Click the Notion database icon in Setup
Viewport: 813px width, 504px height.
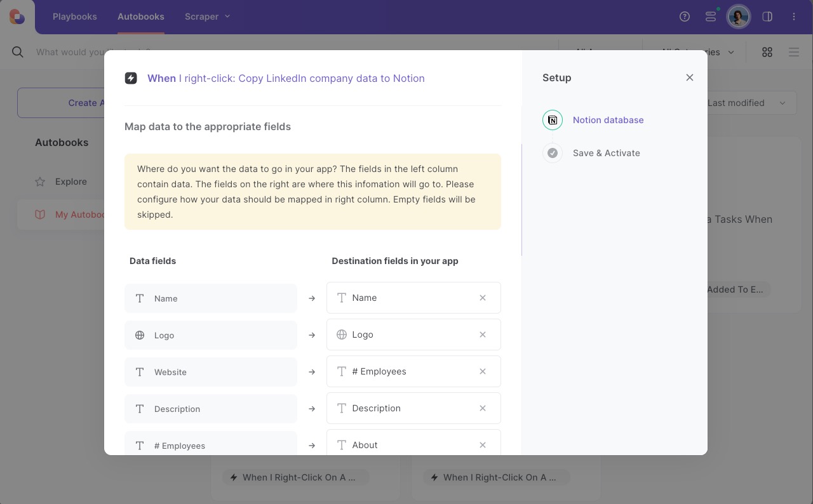pos(552,119)
